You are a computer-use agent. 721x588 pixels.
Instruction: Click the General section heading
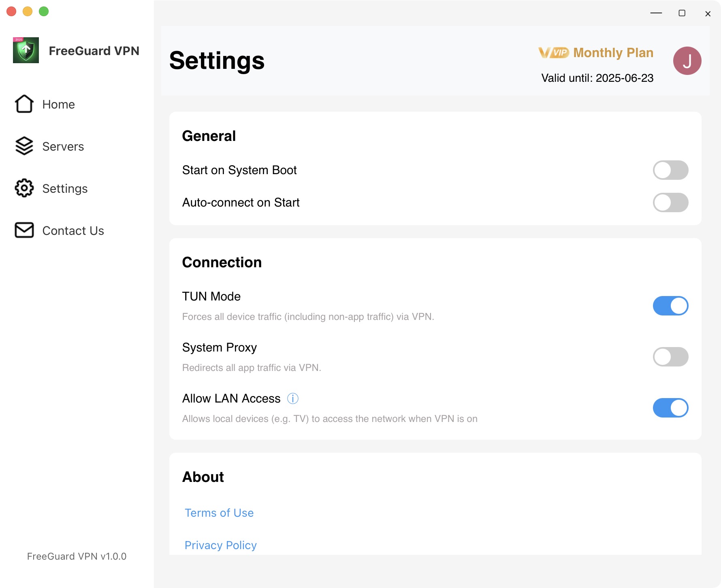pyautogui.click(x=209, y=136)
